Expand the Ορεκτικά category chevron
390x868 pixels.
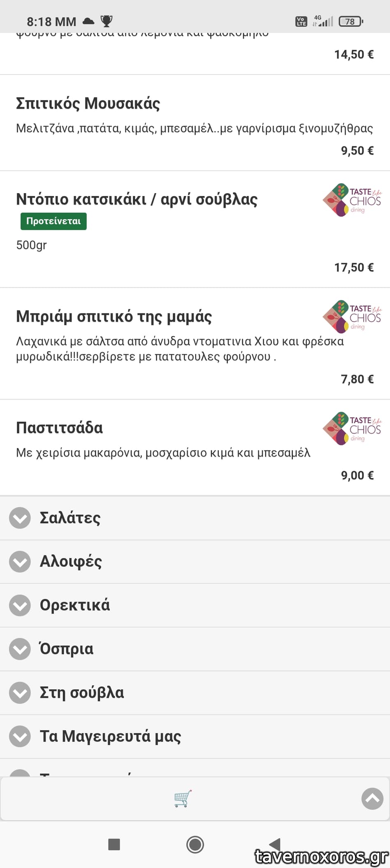pyautogui.click(x=20, y=605)
